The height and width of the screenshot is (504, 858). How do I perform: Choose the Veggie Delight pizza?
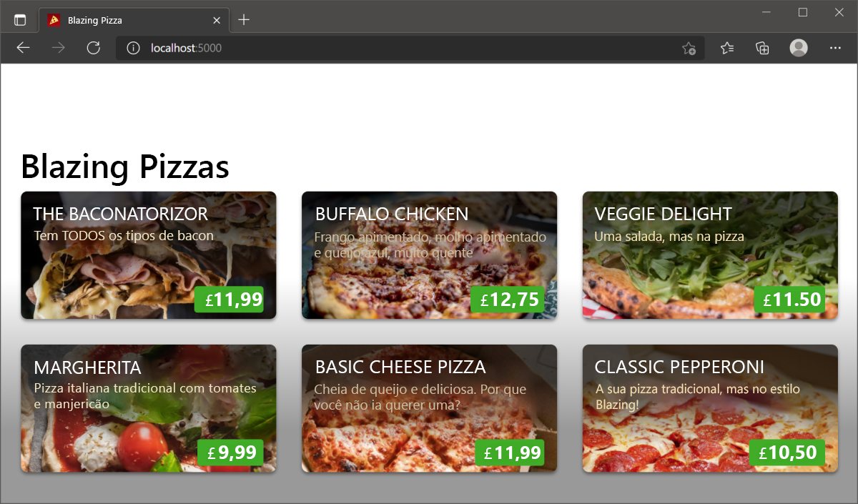click(710, 255)
